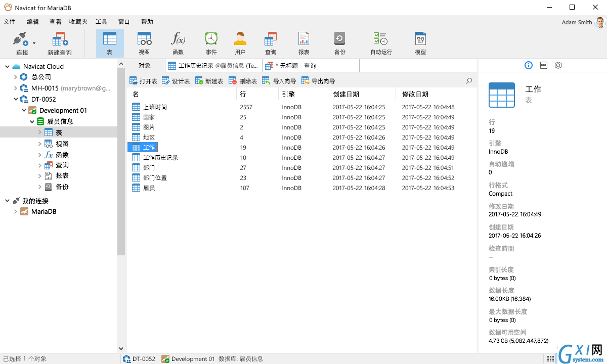
Task: Expand the 总公司 tree node
Action: (16, 77)
